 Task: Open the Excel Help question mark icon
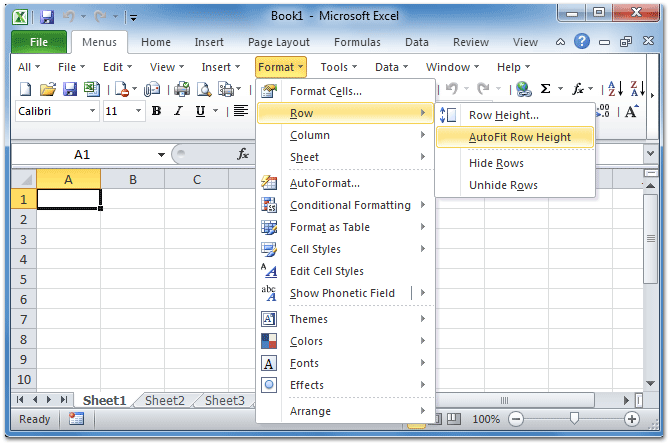tap(582, 42)
